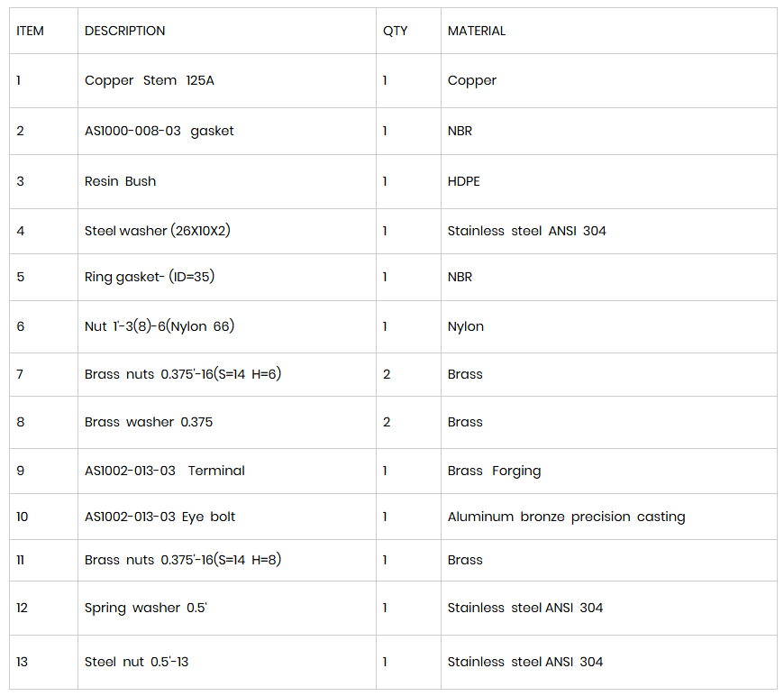Click the Copper Stem 125A description
Screen dimensions: 784x696
(x=149, y=80)
